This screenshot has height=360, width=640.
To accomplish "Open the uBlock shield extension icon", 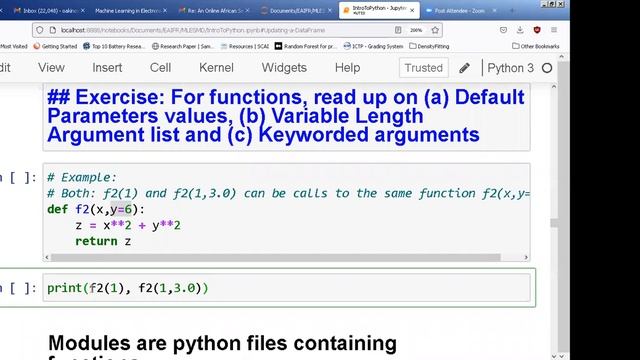I will click(537, 30).
